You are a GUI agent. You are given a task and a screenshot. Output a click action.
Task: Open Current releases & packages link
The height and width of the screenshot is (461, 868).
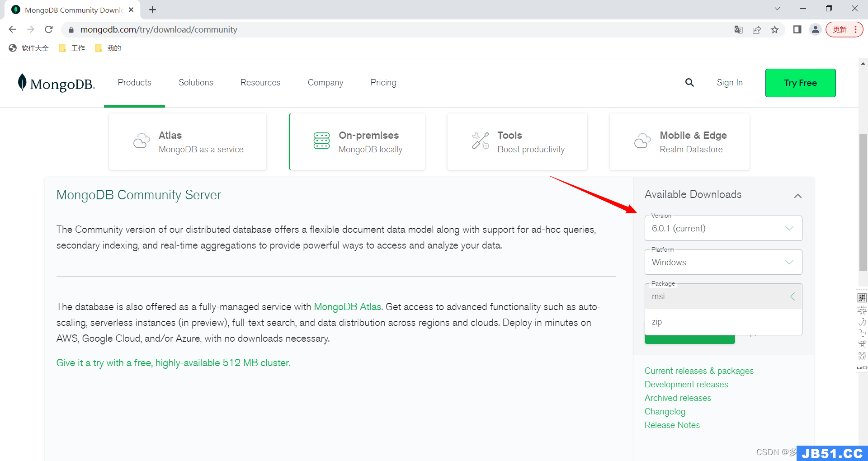[x=699, y=371]
